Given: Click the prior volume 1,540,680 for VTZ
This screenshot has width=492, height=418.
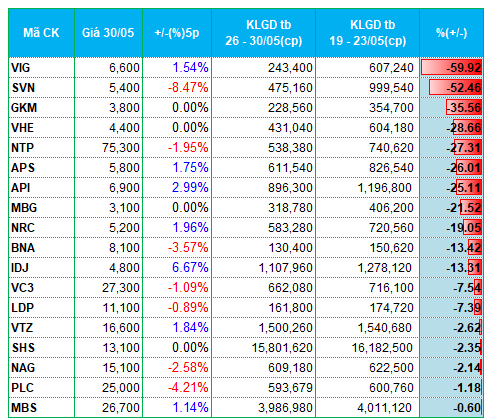Looking at the screenshot, I should coord(385,328).
